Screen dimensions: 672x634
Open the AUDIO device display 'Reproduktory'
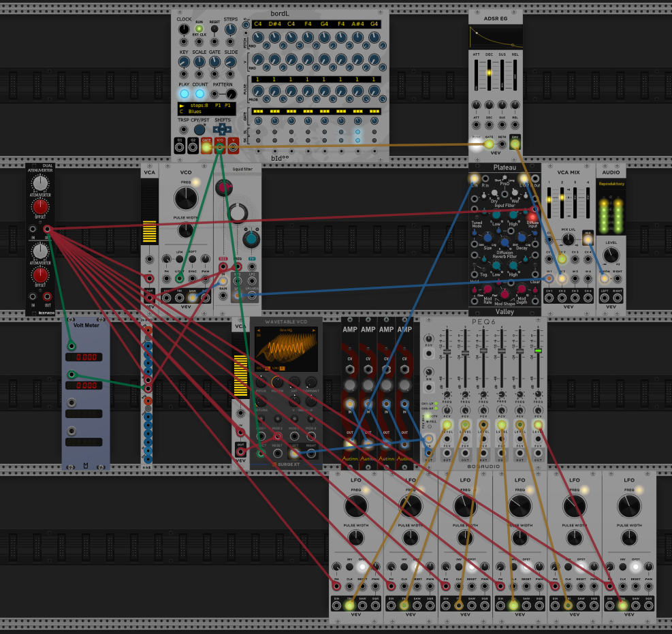click(x=611, y=184)
